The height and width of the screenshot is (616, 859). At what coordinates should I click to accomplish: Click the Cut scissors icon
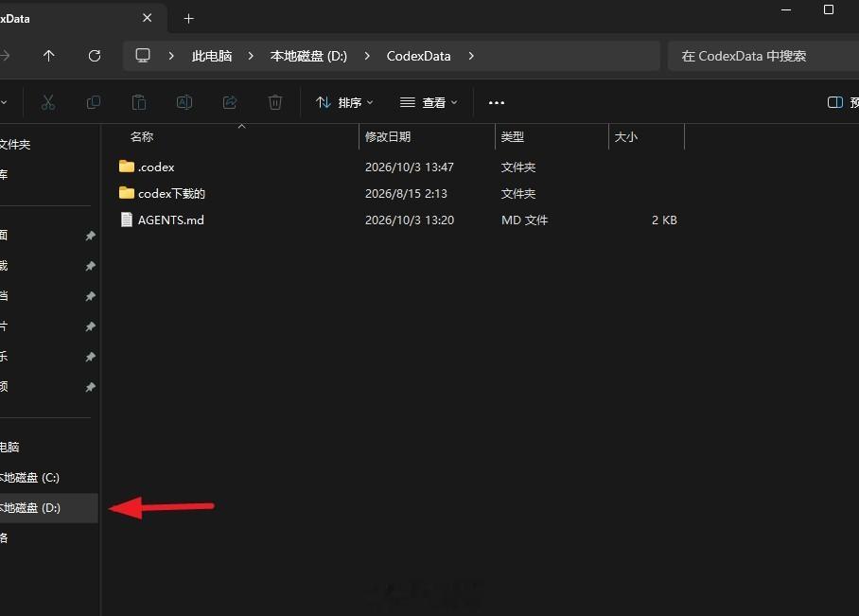pyautogui.click(x=48, y=102)
